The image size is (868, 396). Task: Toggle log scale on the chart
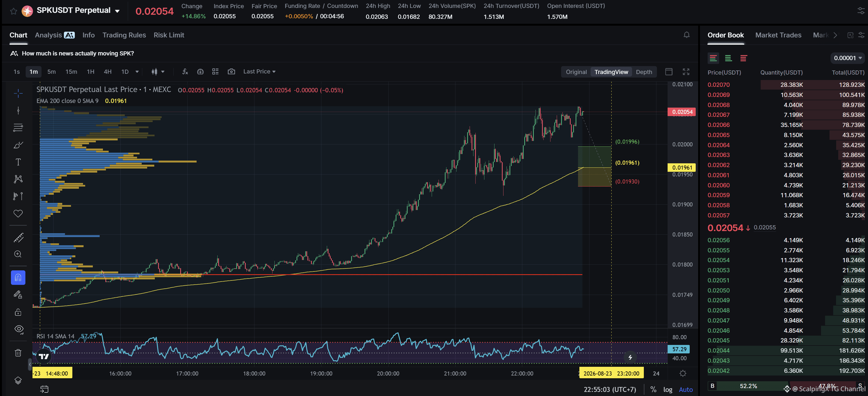pyautogui.click(x=668, y=390)
